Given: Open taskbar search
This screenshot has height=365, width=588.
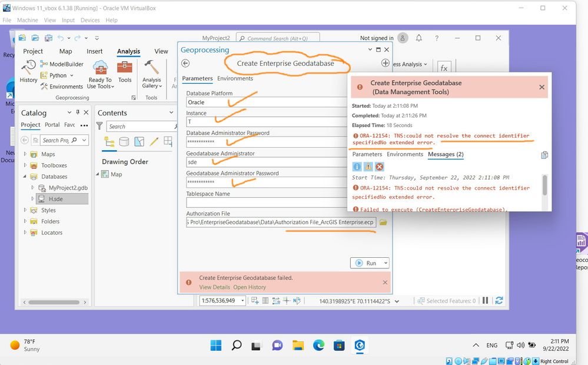Looking at the screenshot, I should 237,345.
